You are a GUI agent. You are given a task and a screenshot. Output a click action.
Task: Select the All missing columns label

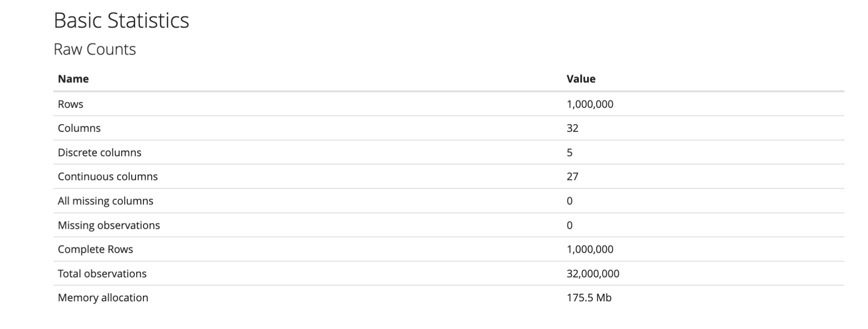[x=105, y=201]
